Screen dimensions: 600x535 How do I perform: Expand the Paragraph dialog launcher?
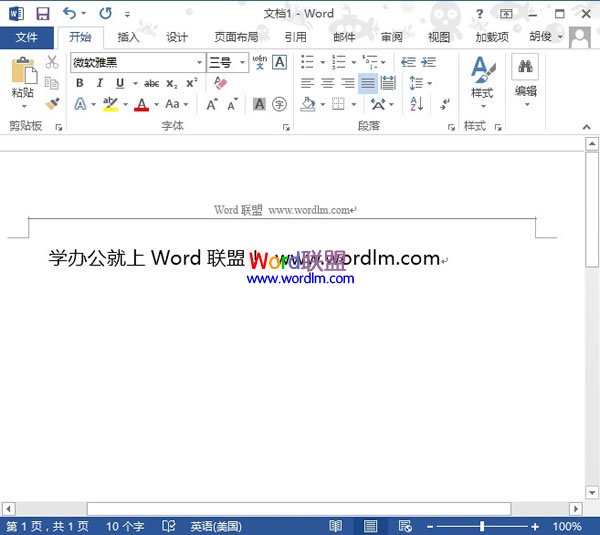[451, 127]
